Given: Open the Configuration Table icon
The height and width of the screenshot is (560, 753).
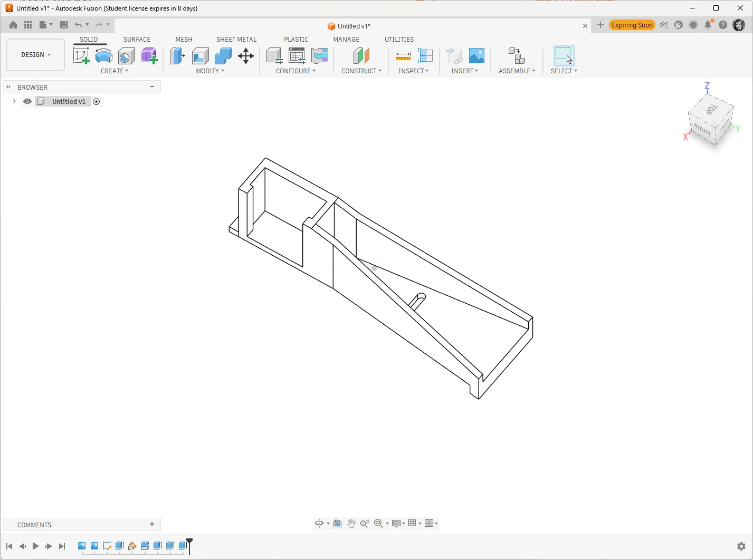Looking at the screenshot, I should coord(297,56).
